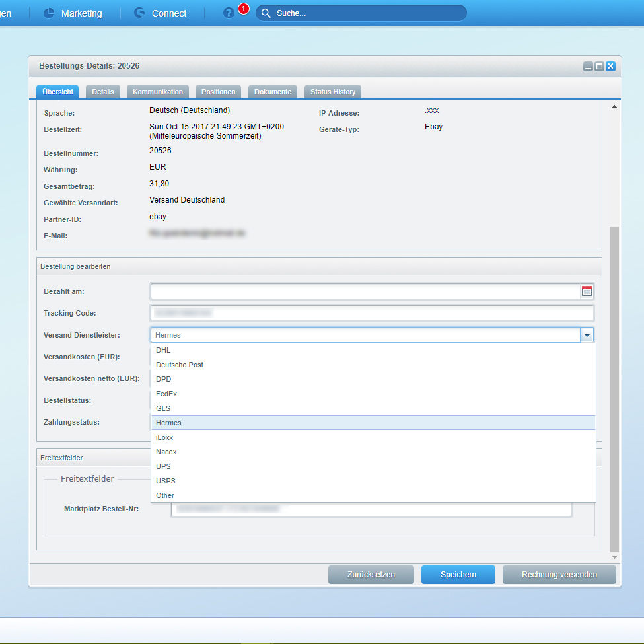Pick Deutsche Post in the dropdown
This screenshot has height=644, width=644.
point(180,365)
